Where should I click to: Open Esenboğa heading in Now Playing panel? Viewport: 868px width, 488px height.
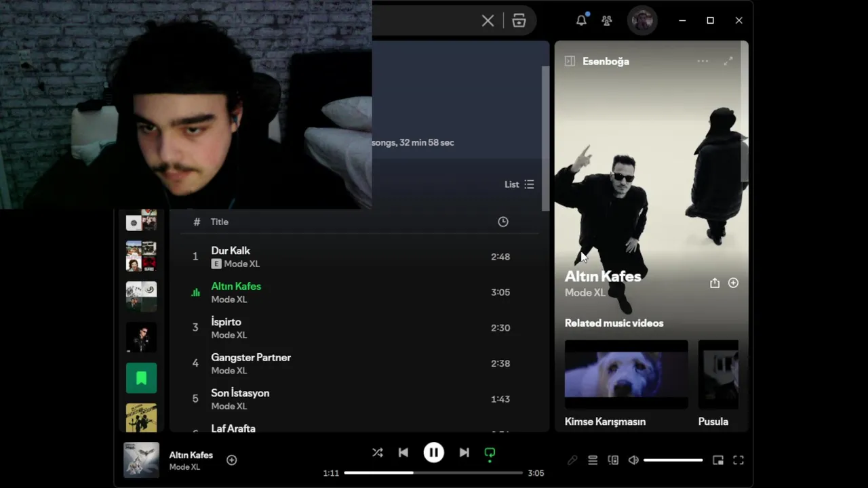pyautogui.click(x=606, y=61)
